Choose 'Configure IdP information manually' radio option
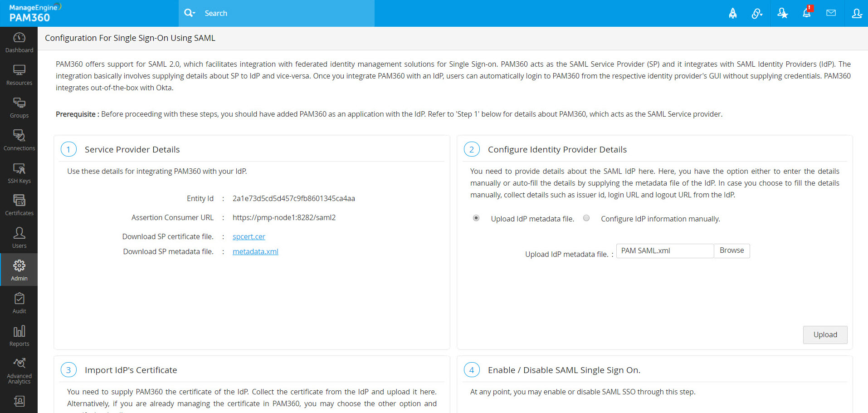Screen dimensions: 868x413 pos(586,218)
